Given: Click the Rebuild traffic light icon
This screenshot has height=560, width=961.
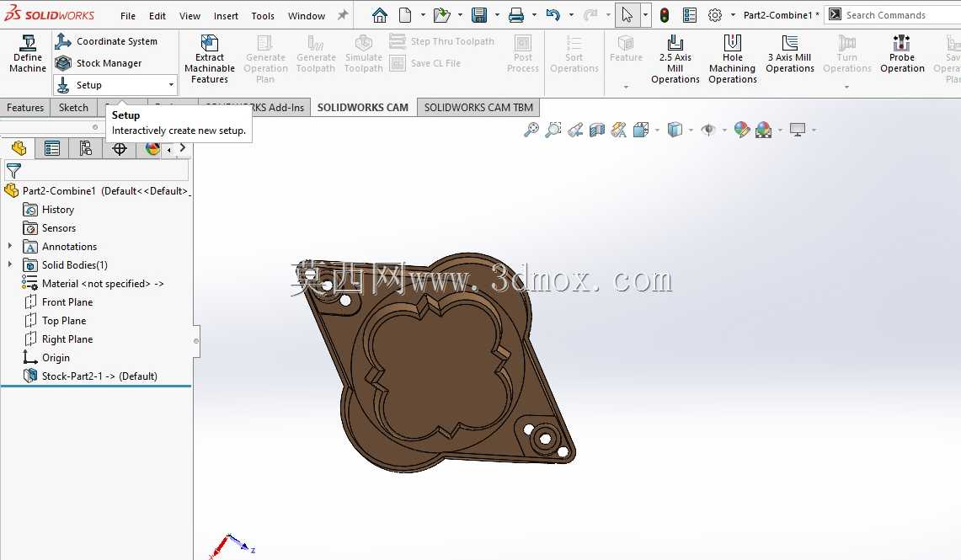Looking at the screenshot, I should (665, 15).
